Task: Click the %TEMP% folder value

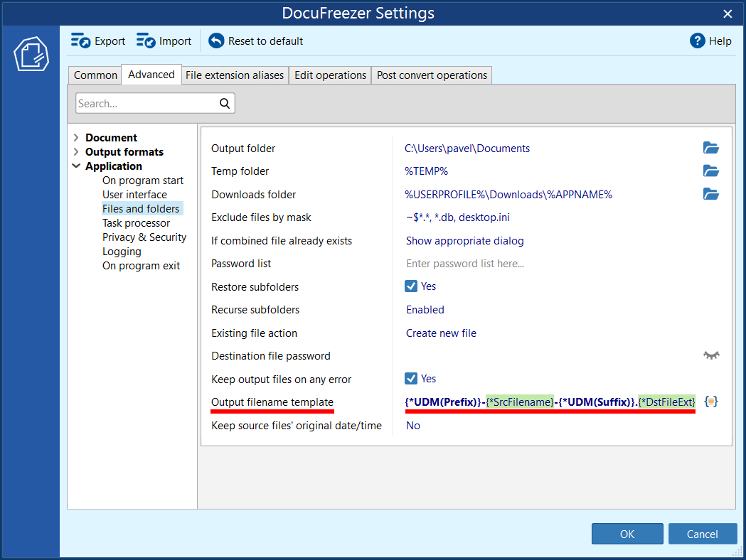Action: click(426, 171)
